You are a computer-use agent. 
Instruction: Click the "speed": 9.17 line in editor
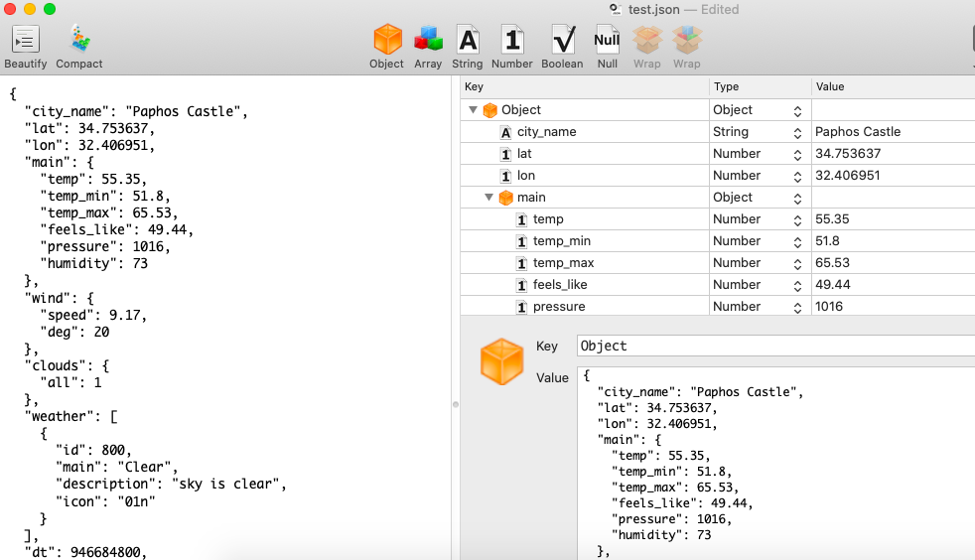click(93, 315)
